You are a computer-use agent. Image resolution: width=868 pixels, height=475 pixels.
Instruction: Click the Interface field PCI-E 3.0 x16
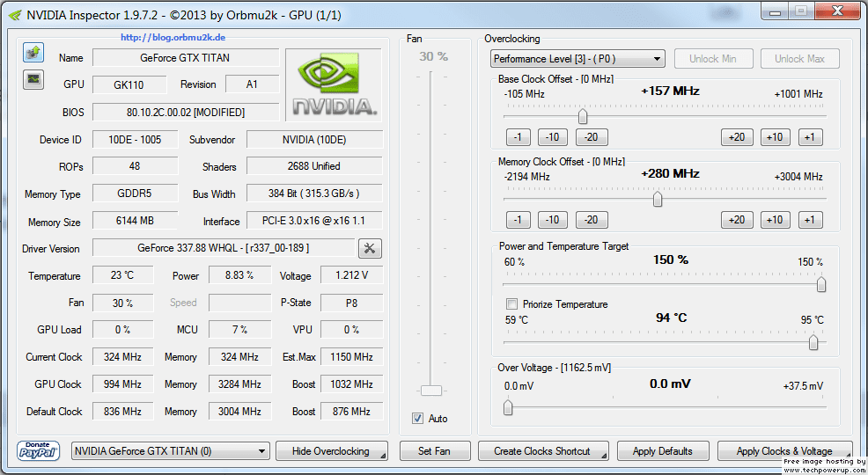pos(314,221)
